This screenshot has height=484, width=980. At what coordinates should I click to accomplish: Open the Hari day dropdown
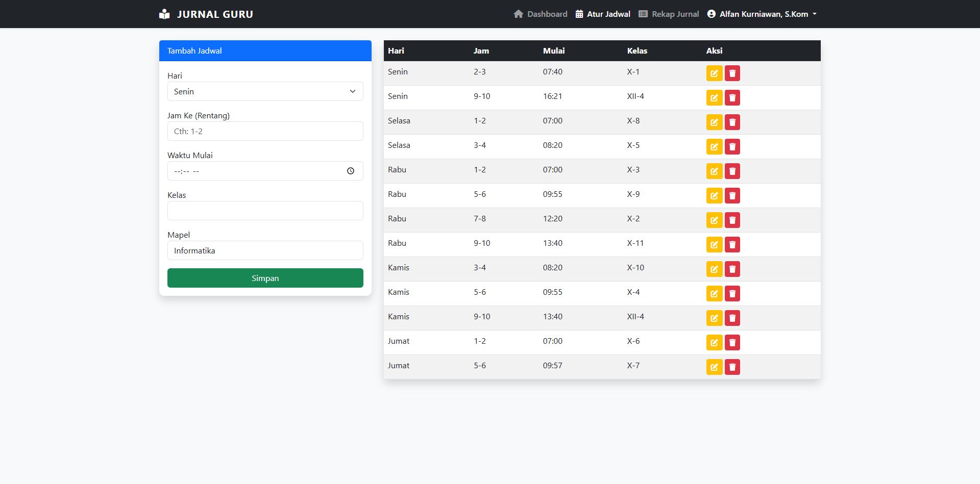[x=265, y=92]
